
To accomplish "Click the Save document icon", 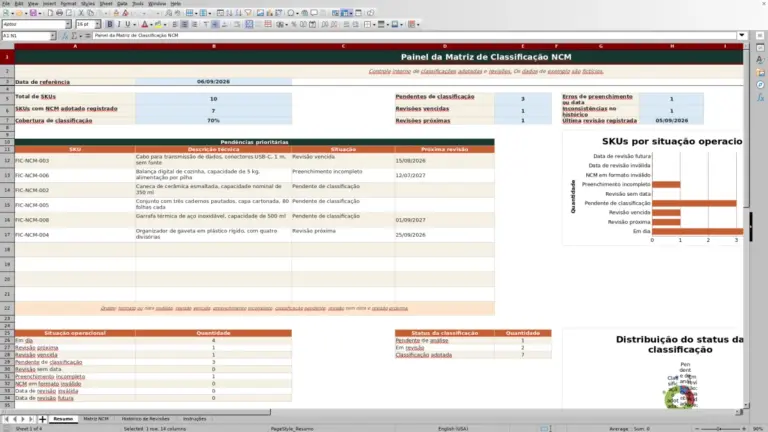I will coord(33,13).
